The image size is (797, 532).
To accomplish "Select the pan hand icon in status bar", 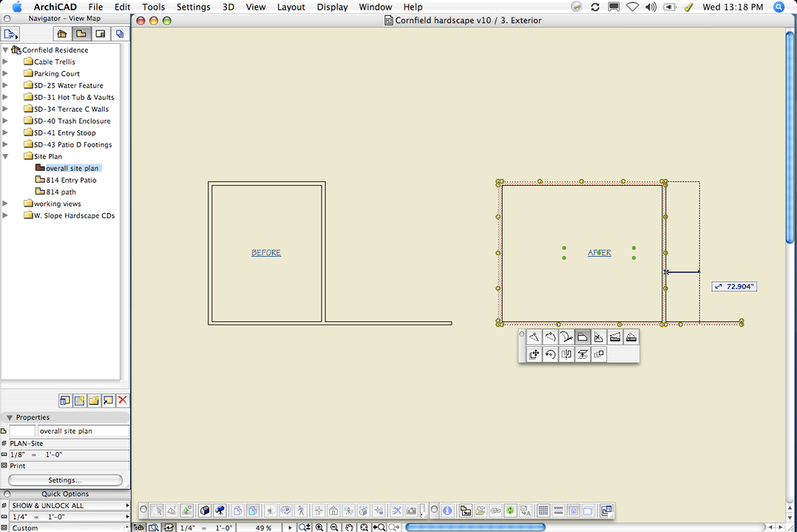I will [x=349, y=527].
